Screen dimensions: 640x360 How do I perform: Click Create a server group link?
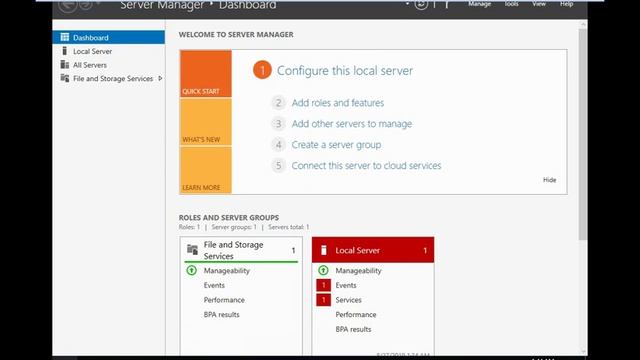pos(336,144)
